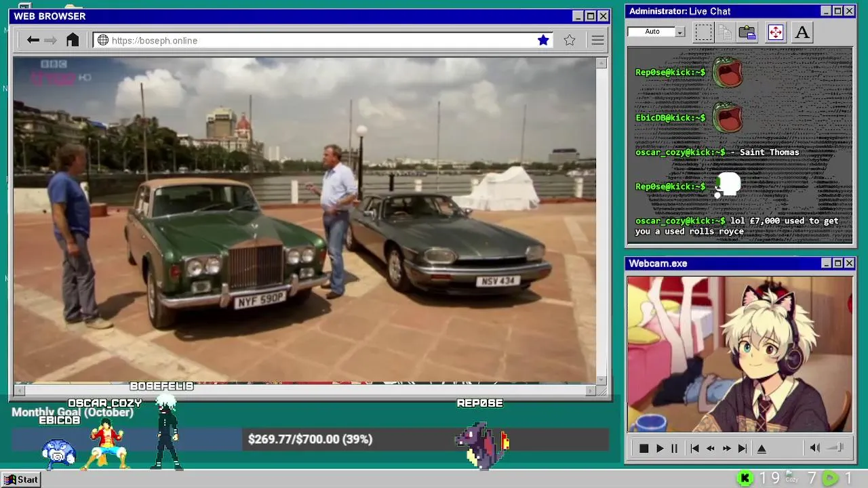Click the green Rumble play icon in the tray
The height and width of the screenshot is (488, 868).
point(830,479)
